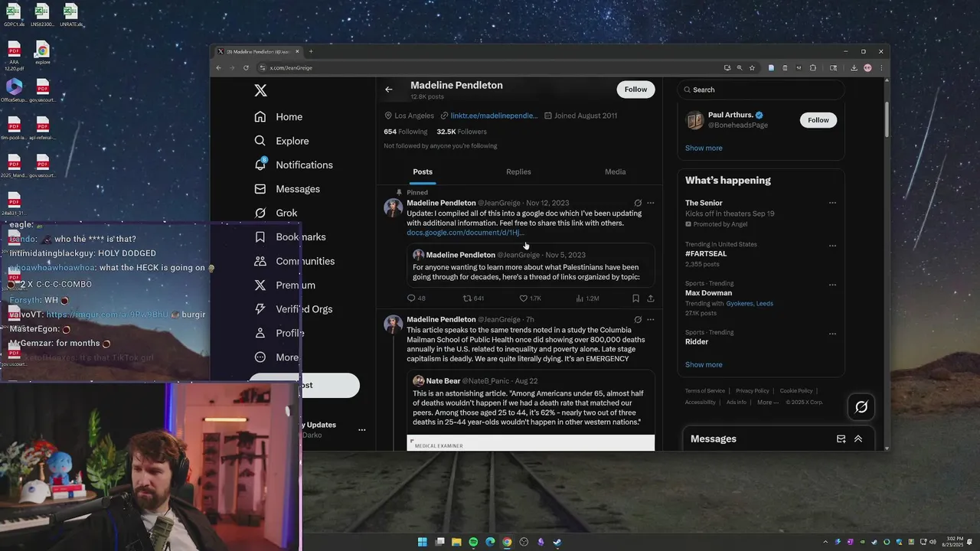Open Notifications in X sidebar
Image resolution: width=980 pixels, height=551 pixels.
coord(293,165)
